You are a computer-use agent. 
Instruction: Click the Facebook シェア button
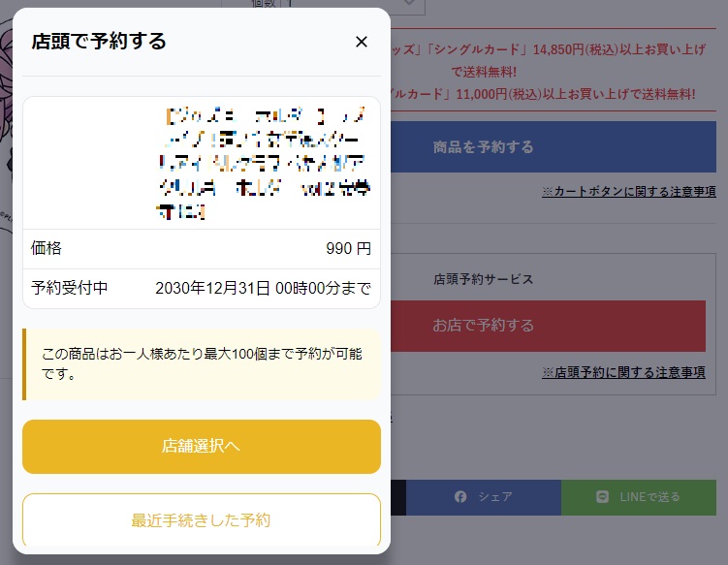tap(484, 497)
